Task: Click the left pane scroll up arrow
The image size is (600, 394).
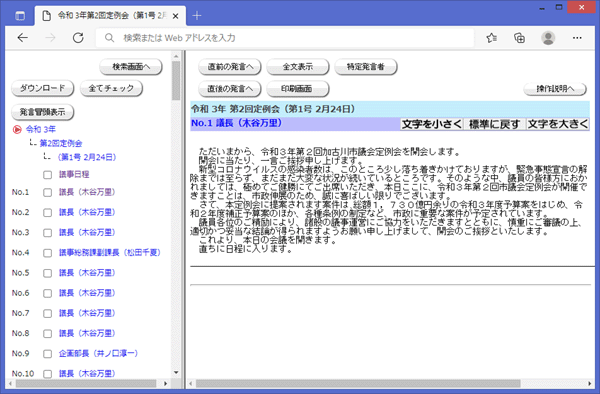Action: pyautogui.click(x=176, y=57)
